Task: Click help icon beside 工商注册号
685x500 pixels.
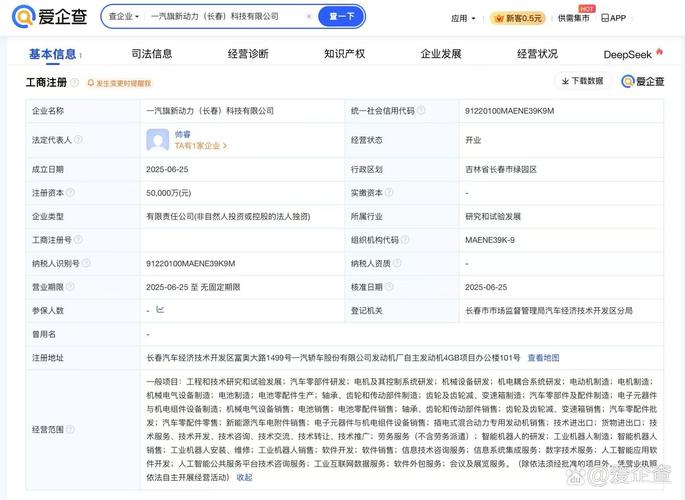Action: coord(78,240)
